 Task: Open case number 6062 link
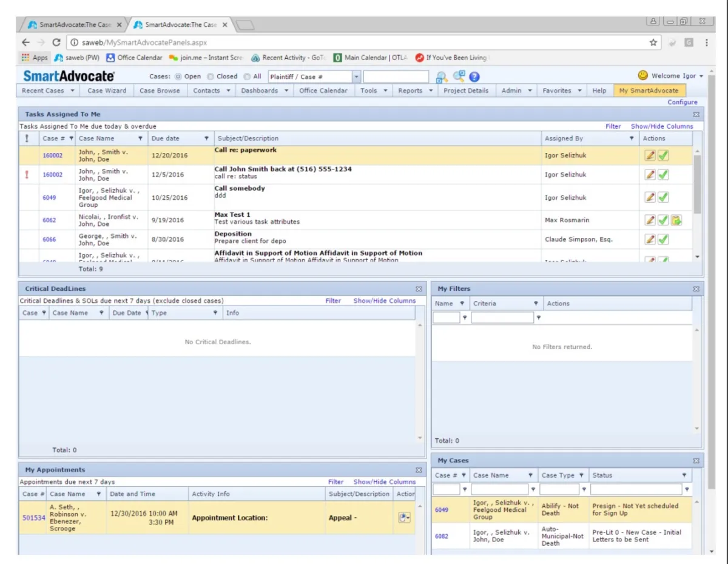49,220
